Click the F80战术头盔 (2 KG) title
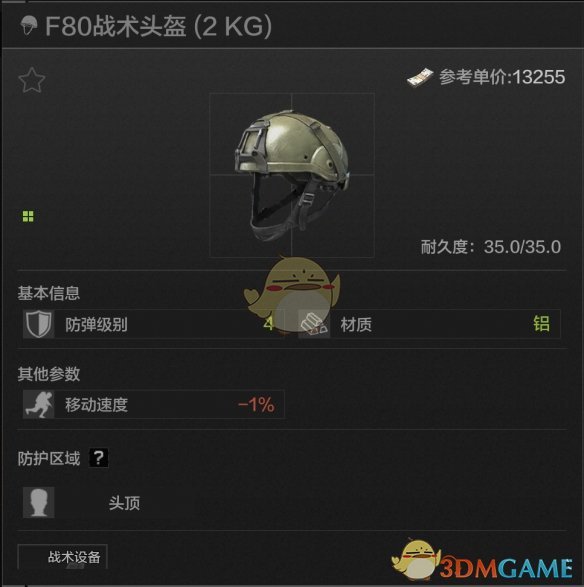Image resolution: width=584 pixels, height=587 pixels. point(158,26)
